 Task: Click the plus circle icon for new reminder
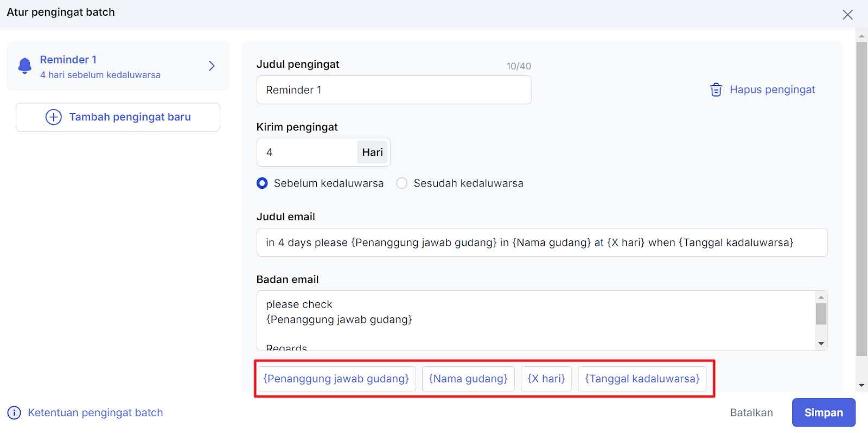[x=53, y=117]
